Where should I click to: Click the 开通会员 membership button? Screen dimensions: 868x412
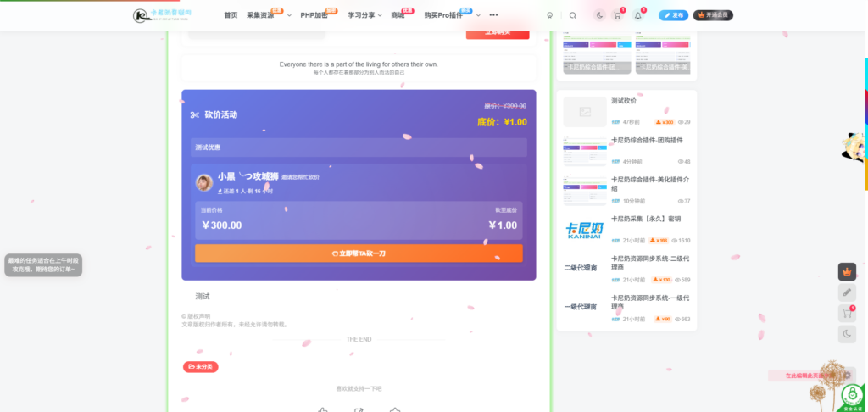click(713, 15)
